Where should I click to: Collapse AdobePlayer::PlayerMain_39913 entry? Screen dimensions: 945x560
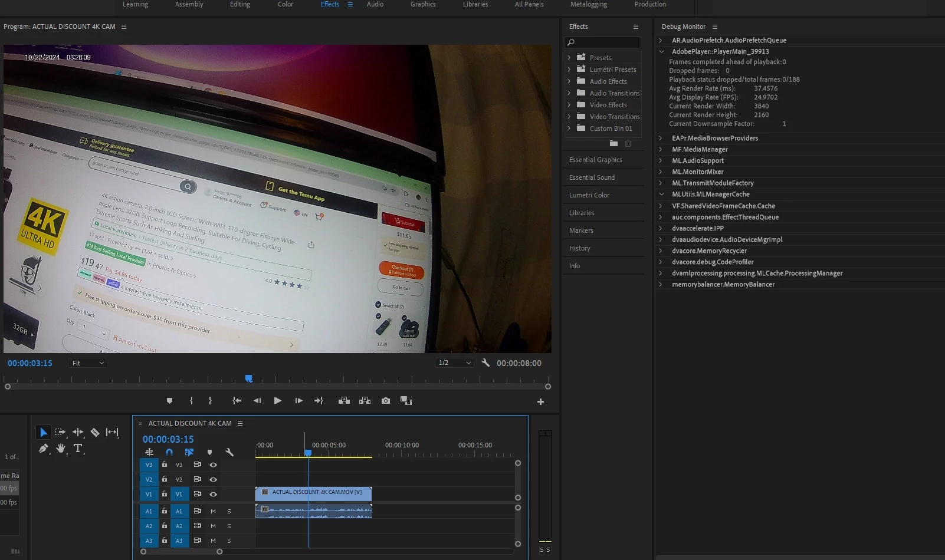pyautogui.click(x=661, y=52)
